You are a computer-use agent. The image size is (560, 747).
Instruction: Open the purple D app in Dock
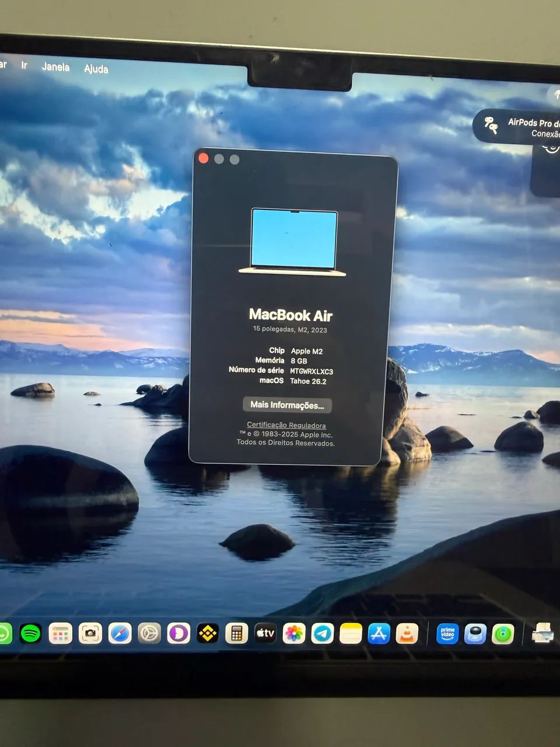click(x=178, y=633)
